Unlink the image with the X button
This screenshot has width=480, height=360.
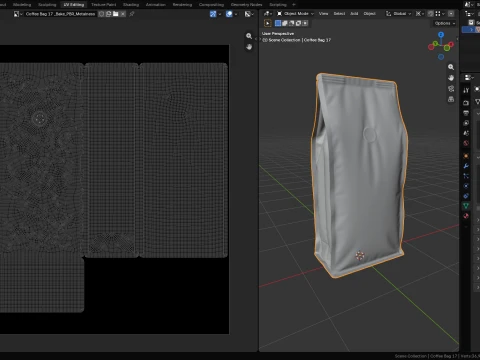(x=123, y=14)
